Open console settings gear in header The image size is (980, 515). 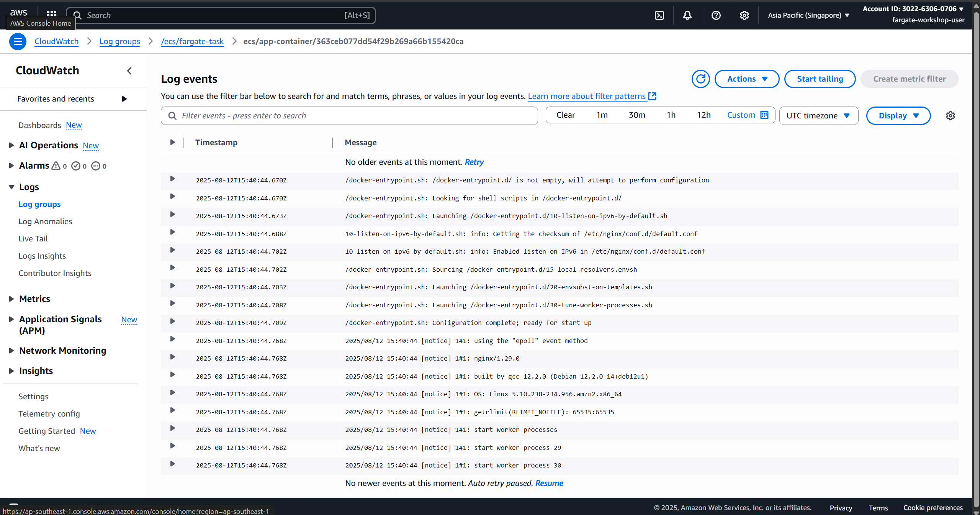click(744, 15)
